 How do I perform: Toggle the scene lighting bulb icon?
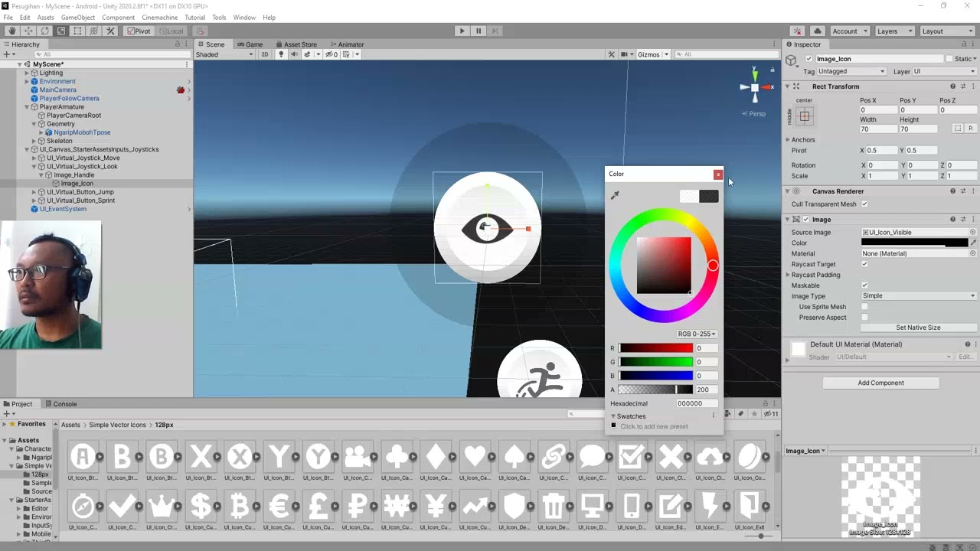point(281,54)
